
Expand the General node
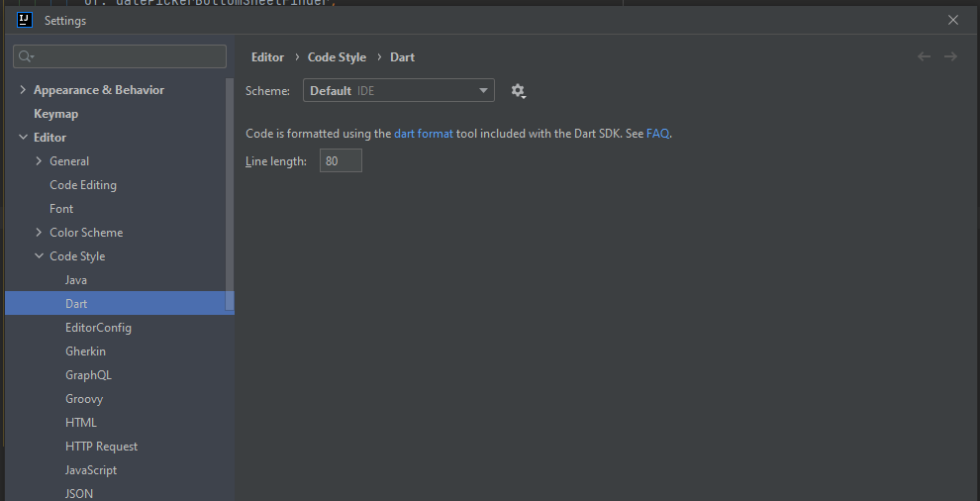[x=39, y=161]
